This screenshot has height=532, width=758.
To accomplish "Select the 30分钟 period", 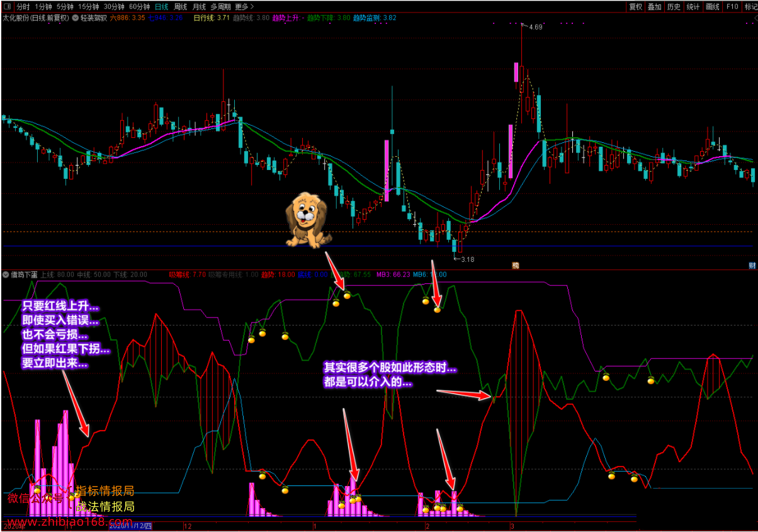I will click(114, 7).
